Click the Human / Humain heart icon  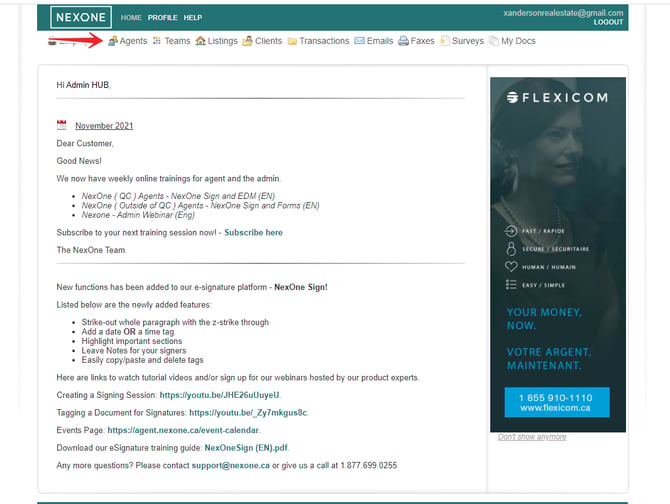(x=511, y=267)
